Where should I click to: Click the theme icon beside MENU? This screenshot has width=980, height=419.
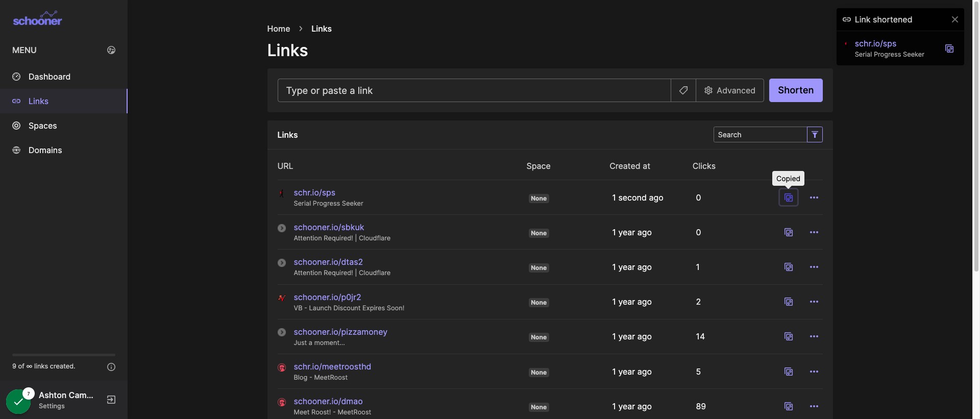111,50
